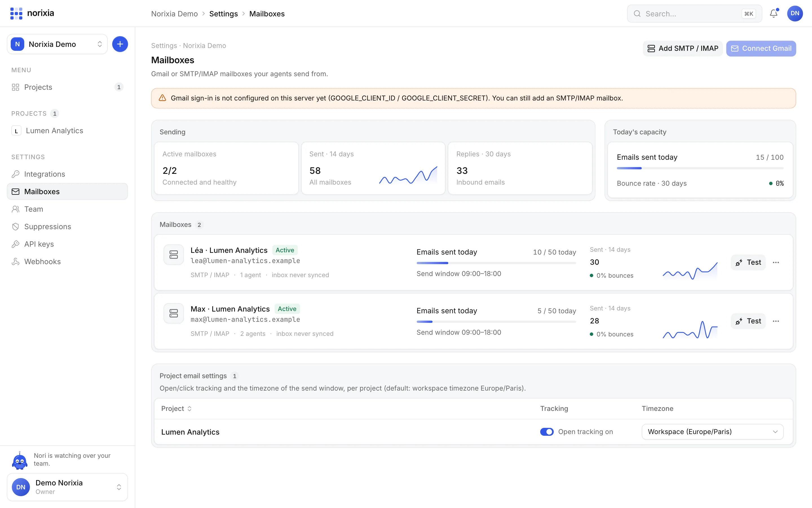Open the DN user avatar menu

795,14
